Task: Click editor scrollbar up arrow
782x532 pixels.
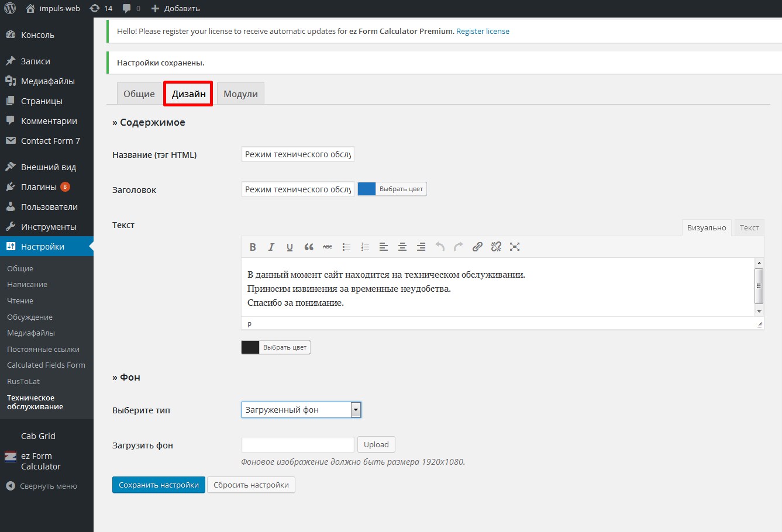Action: pyautogui.click(x=759, y=263)
